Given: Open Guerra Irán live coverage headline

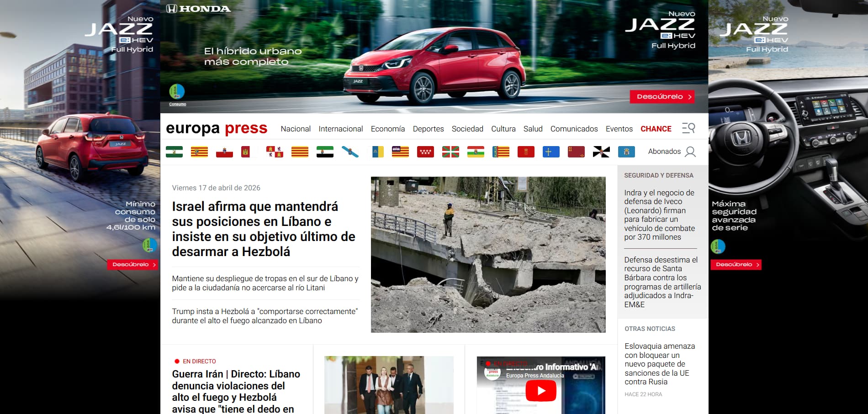Looking at the screenshot, I should (236, 391).
